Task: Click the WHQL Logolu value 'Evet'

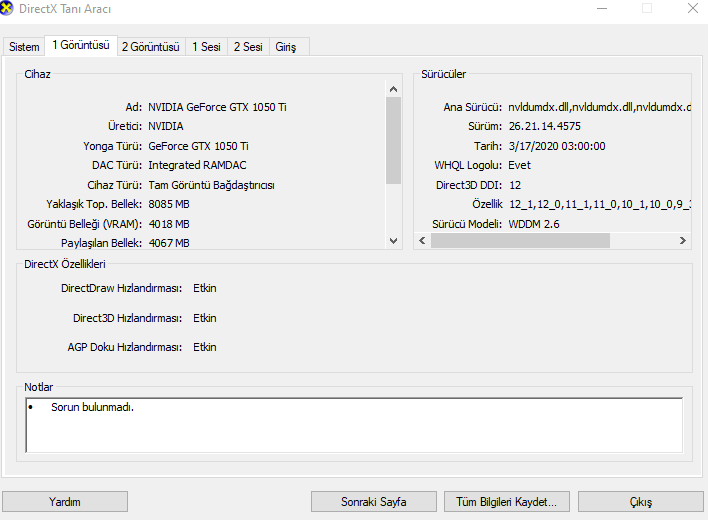Action: 519,165
